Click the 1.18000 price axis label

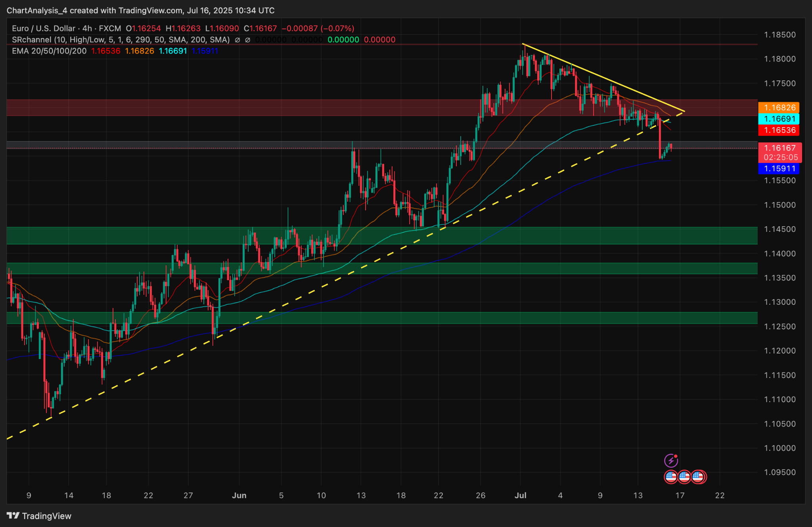point(780,59)
